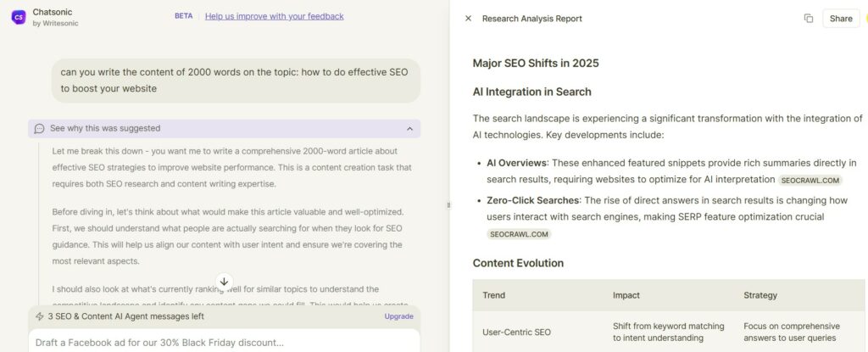Click the user message bubble about 2000 words
The width and height of the screenshot is (868, 352).
[x=236, y=81]
